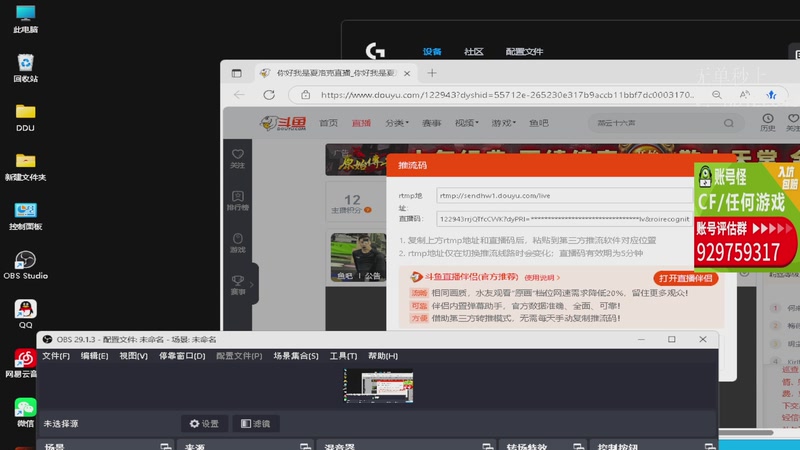800x450 pixels.
Task: Open the 历史 history clock icon
Action: [x=768, y=122]
